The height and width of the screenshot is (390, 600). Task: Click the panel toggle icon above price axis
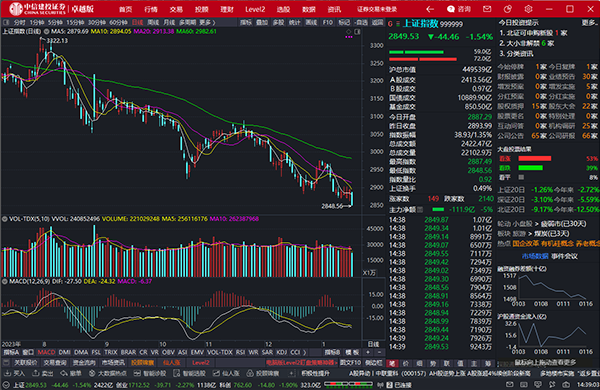click(x=357, y=32)
